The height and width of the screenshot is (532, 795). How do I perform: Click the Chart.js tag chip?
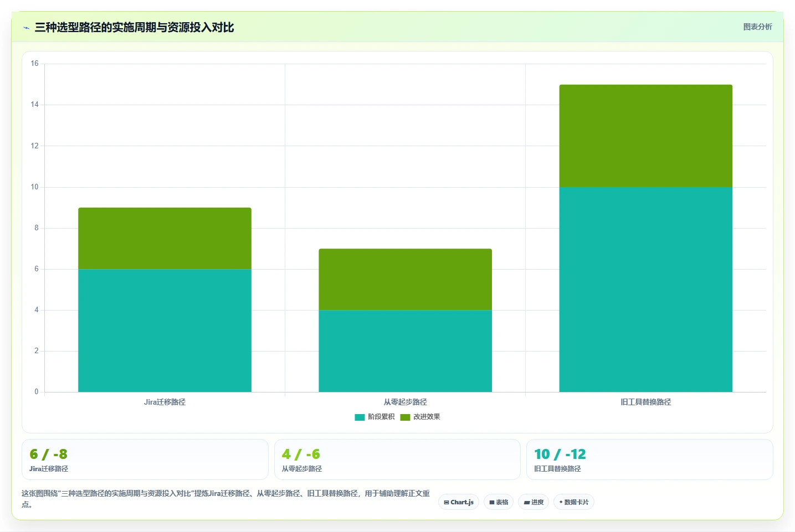[459, 502]
